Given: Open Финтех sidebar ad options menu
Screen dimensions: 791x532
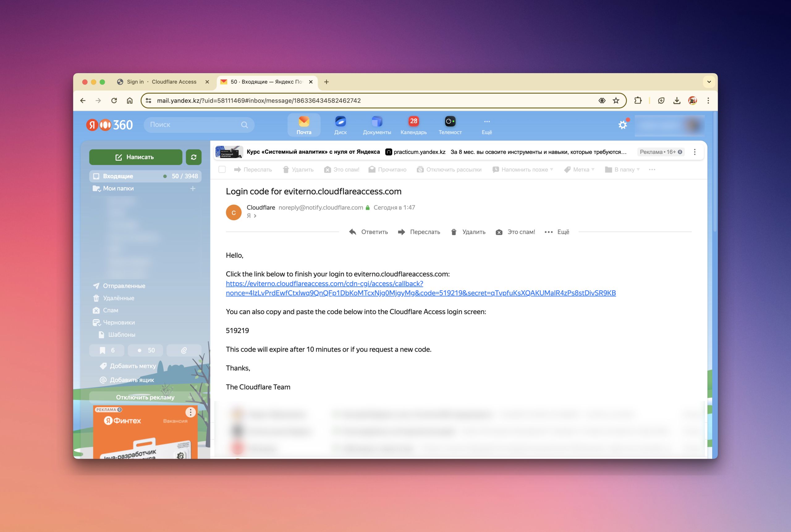Looking at the screenshot, I should [190, 412].
